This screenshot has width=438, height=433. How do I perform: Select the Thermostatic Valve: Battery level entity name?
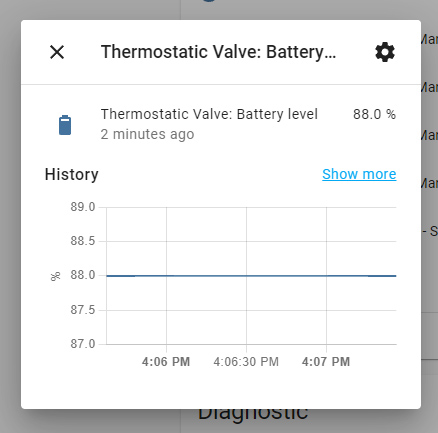[x=209, y=114]
